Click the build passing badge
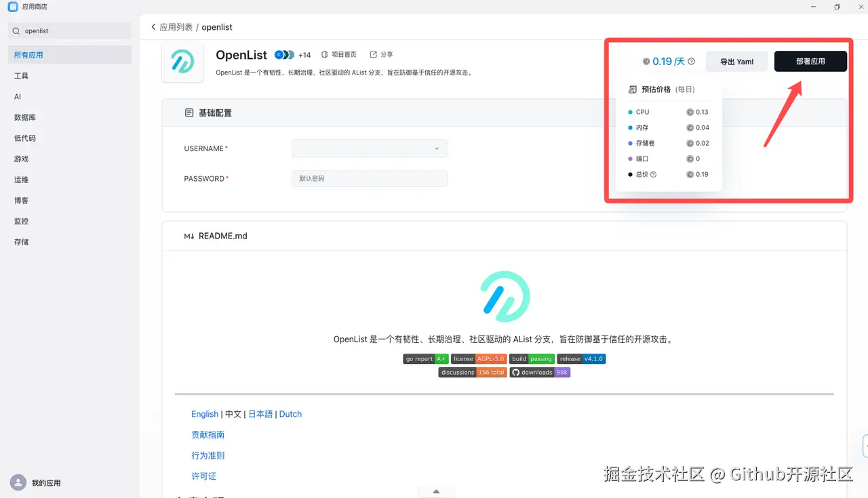868x498 pixels. coord(532,359)
